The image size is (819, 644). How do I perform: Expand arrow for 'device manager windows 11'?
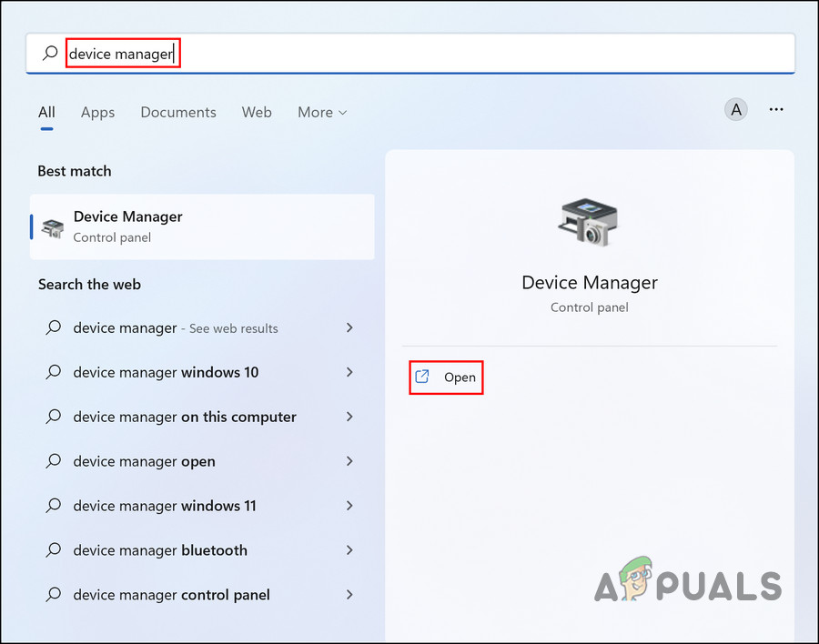(349, 506)
